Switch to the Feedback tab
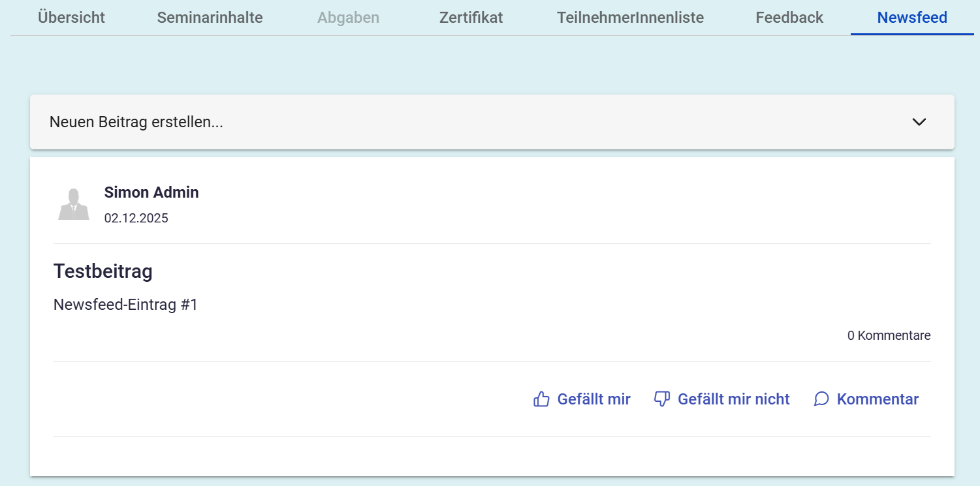 coord(789,18)
